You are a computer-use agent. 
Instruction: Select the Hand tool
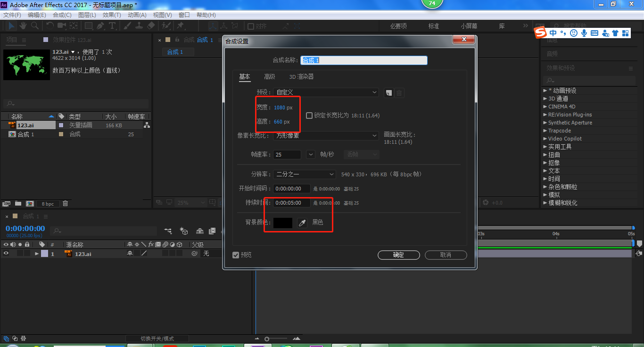tap(24, 26)
